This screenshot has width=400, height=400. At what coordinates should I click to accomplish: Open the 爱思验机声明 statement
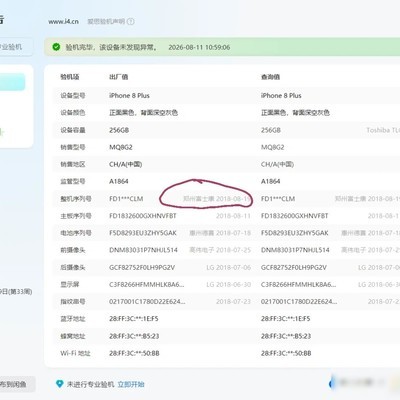pos(106,22)
